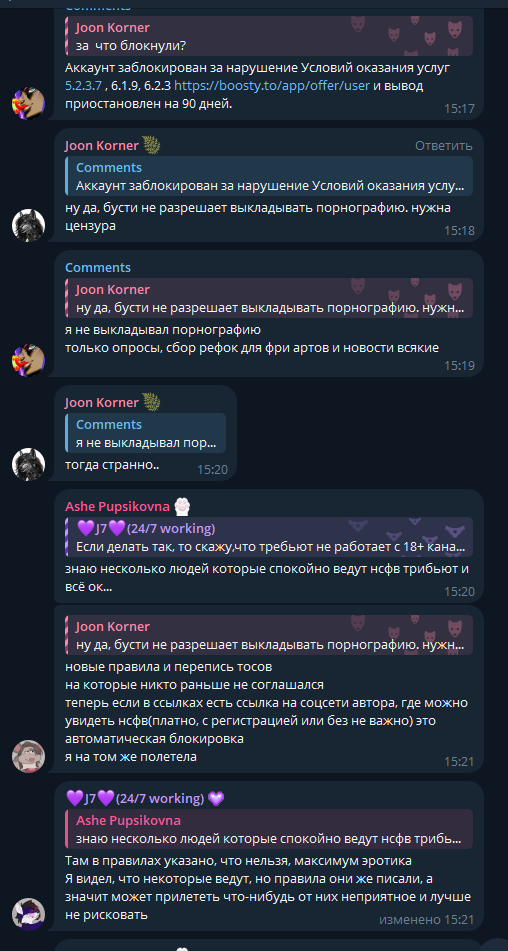
Task: Jump to quoted J7 message 'Если делать так'
Action: (269, 537)
